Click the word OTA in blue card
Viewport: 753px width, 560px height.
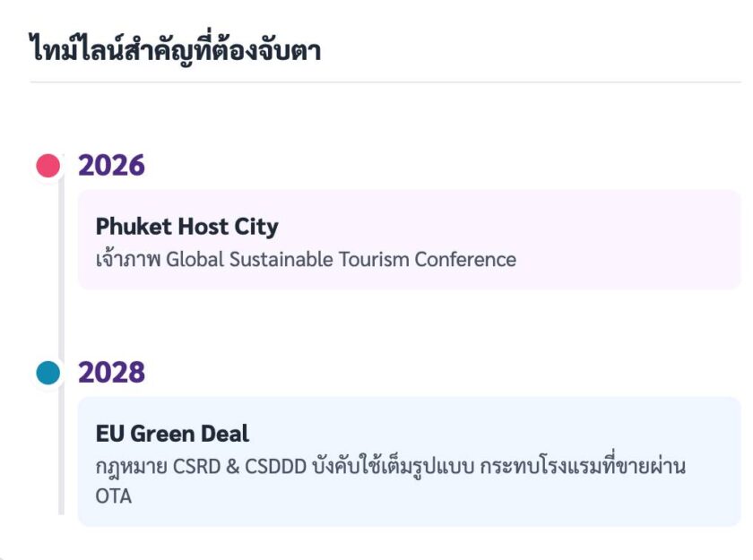pos(114,495)
